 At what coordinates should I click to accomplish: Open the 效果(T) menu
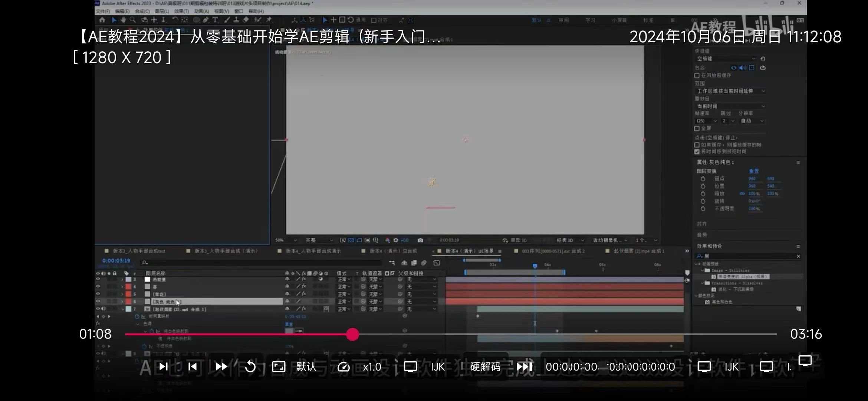tap(181, 11)
